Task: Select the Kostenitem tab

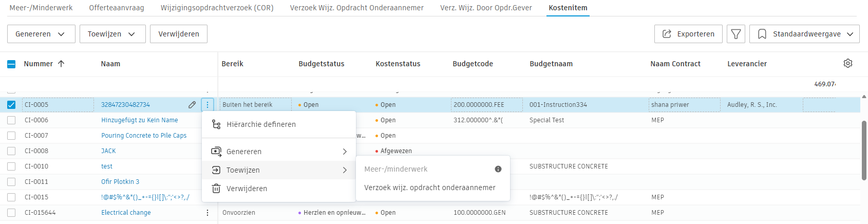Action: click(x=568, y=8)
